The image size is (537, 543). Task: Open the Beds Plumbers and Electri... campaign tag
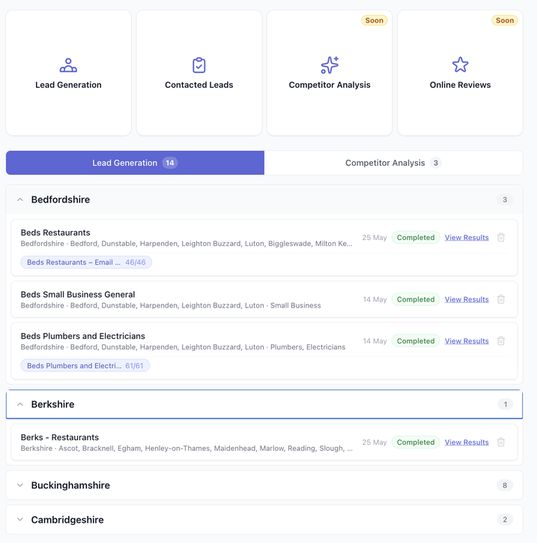(x=85, y=366)
